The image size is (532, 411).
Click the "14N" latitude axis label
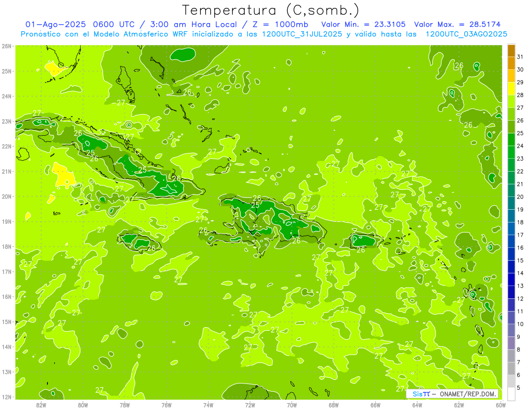[7, 347]
